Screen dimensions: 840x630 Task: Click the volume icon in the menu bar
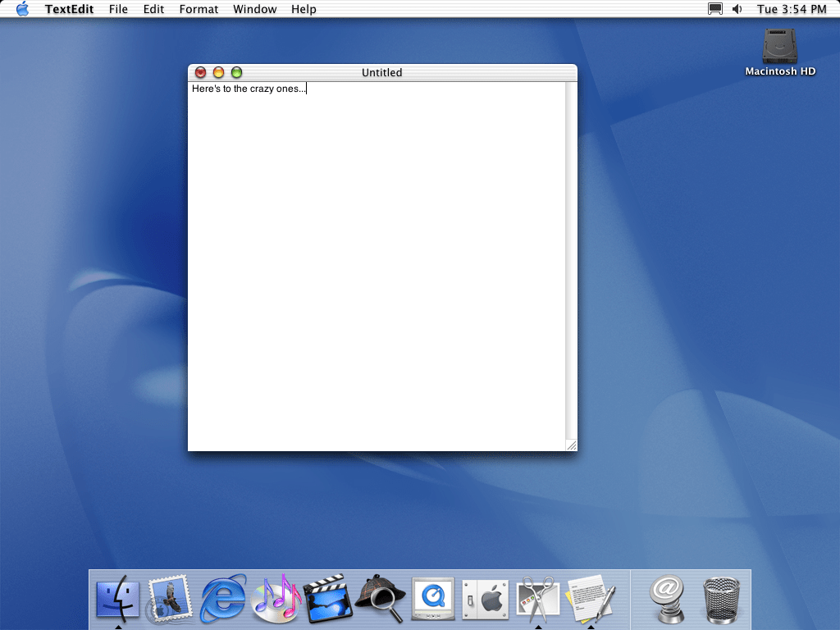[x=737, y=9]
